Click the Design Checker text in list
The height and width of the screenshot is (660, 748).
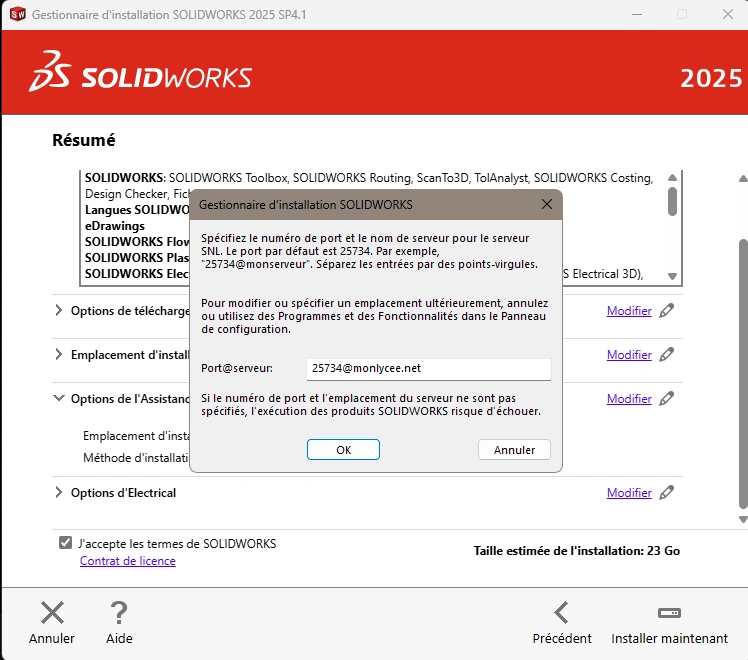[126, 194]
